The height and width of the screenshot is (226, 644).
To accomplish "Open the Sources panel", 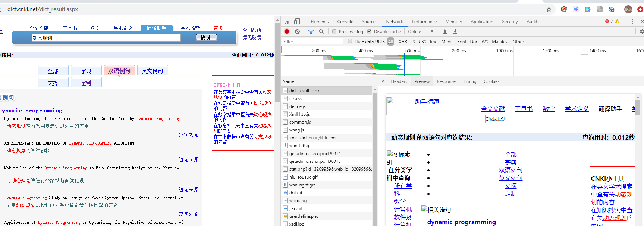I will pos(370,22).
